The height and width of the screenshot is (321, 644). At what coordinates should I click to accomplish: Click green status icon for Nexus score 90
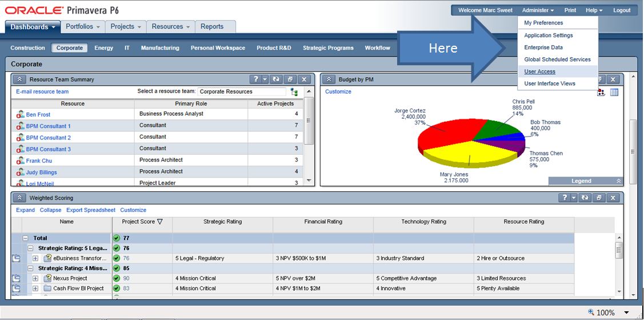117,278
